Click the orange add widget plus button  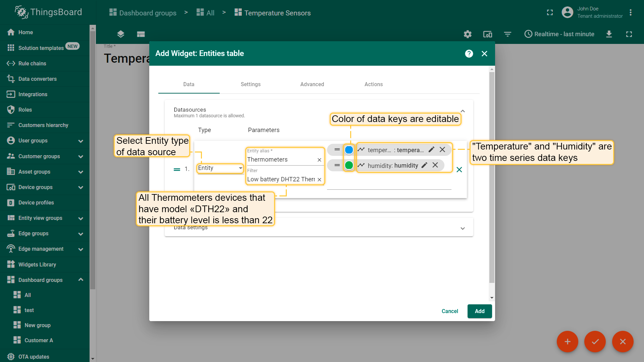(568, 342)
